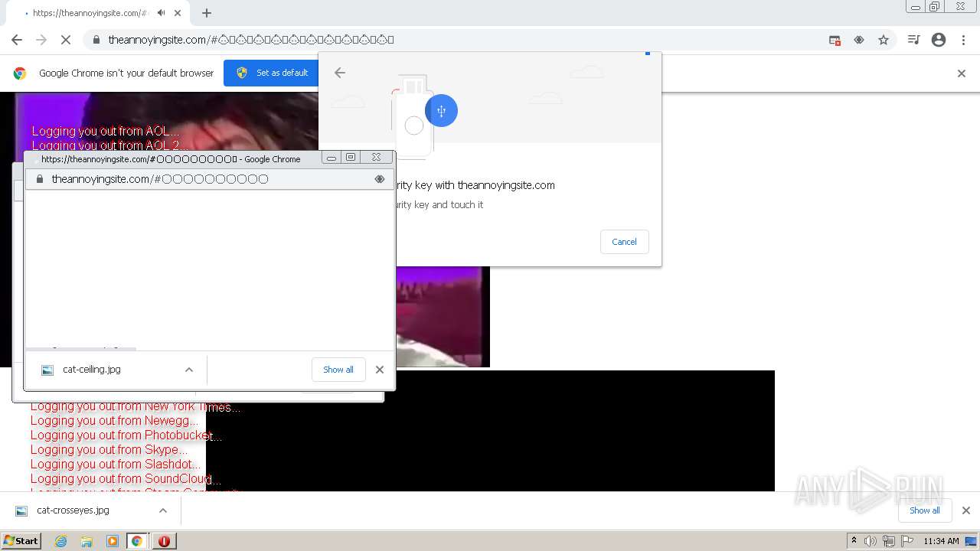Image resolution: width=980 pixels, height=551 pixels.
Task: Open a new tab with plus button
Action: point(207,13)
